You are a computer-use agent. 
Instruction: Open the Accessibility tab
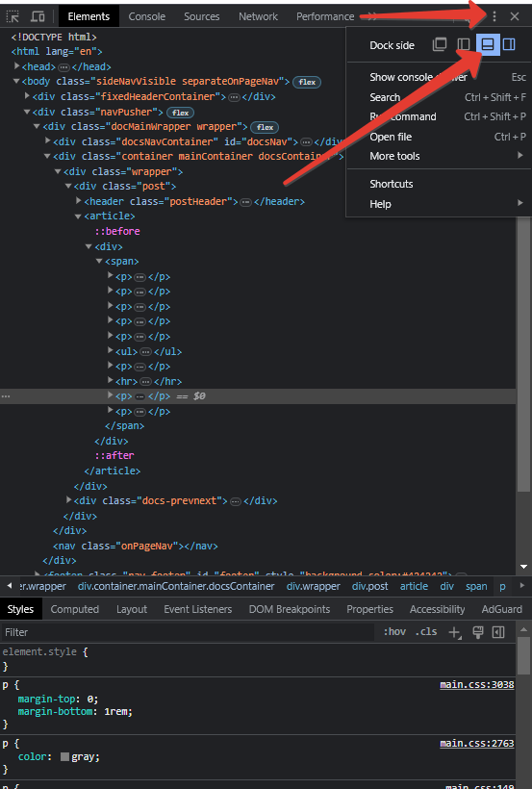[x=437, y=609]
